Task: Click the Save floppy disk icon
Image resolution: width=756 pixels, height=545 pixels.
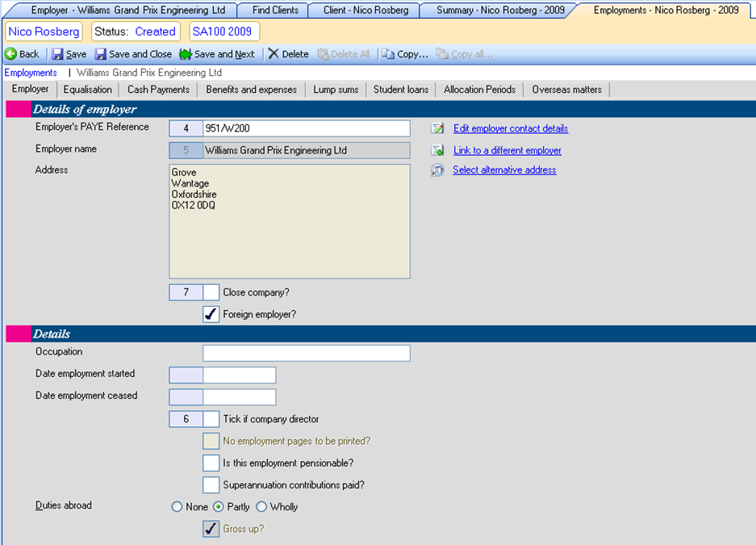Action: [x=57, y=54]
